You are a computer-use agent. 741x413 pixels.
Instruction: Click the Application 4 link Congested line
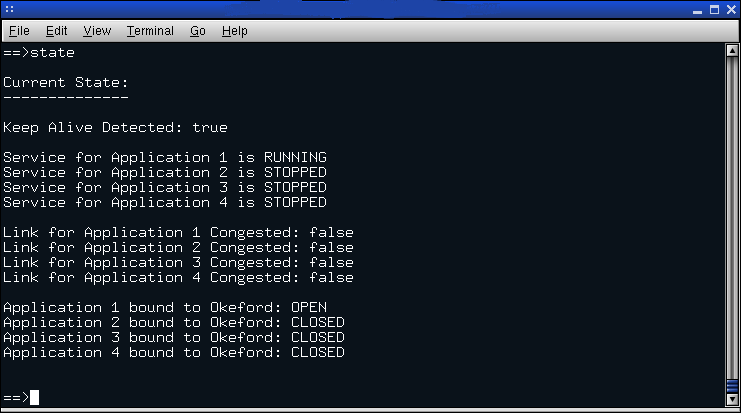pos(178,277)
